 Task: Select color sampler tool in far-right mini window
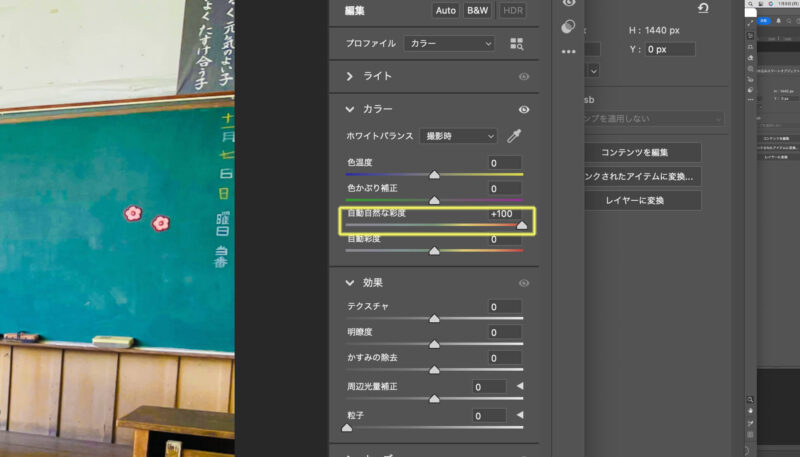click(750, 423)
